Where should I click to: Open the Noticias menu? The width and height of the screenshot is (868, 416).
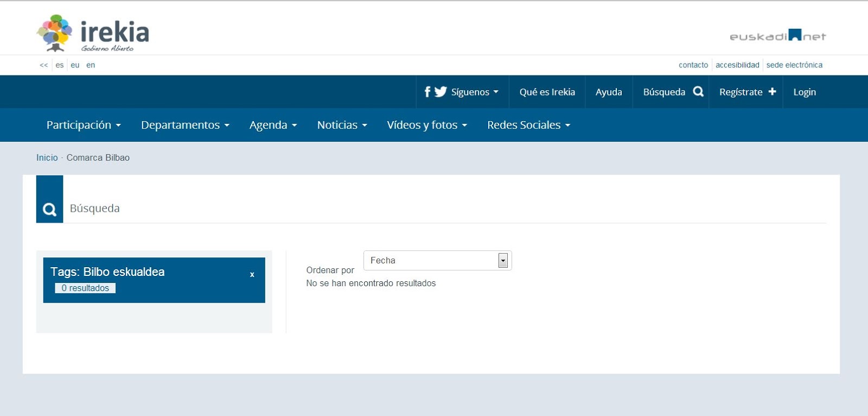[x=342, y=125]
